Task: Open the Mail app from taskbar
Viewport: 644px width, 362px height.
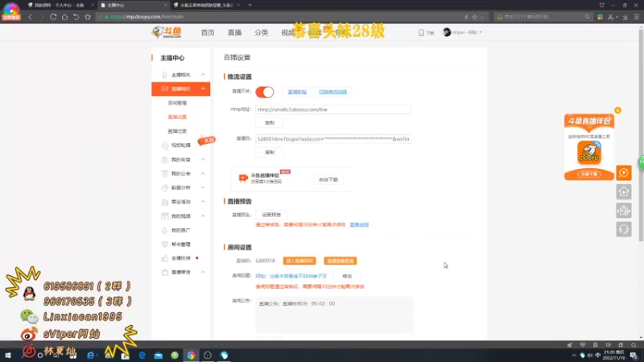Action: coord(158,356)
